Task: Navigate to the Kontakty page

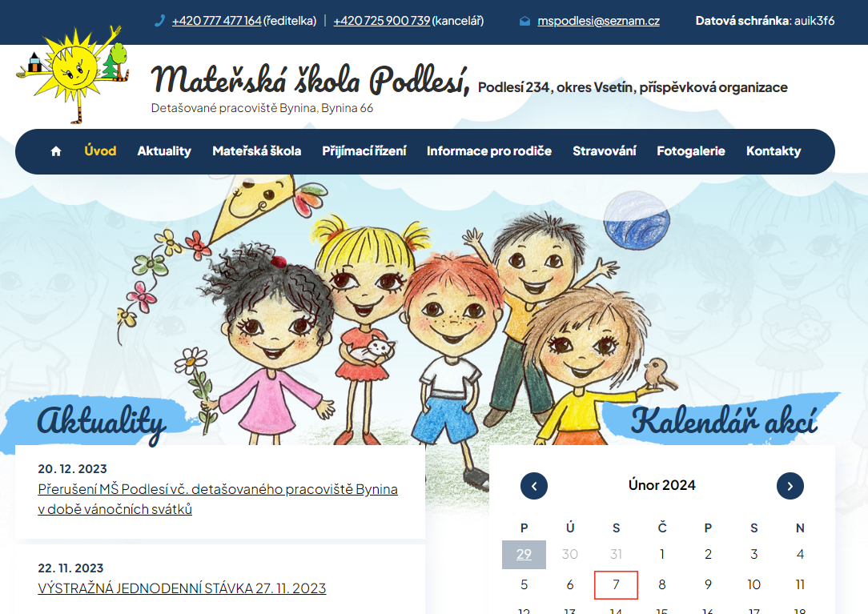Action: click(x=773, y=151)
